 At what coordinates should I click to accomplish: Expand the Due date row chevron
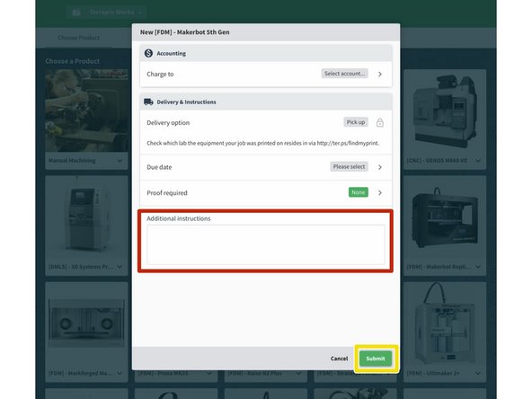pos(380,167)
